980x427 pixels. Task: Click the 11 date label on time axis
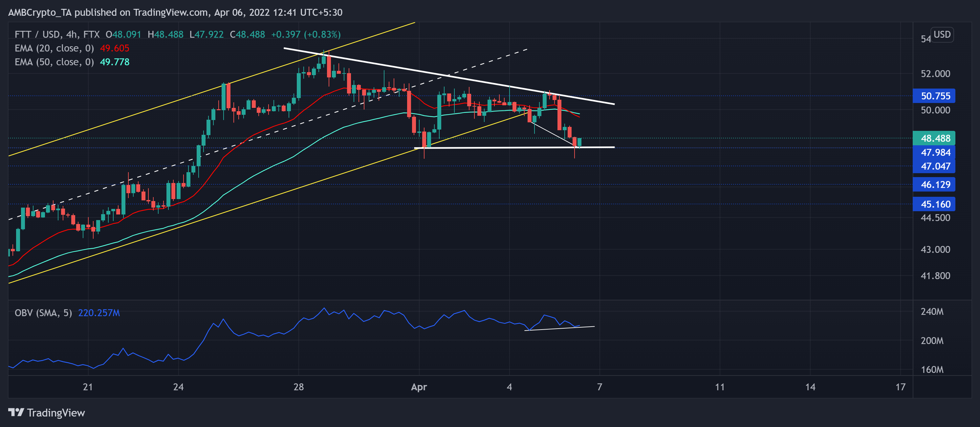(x=720, y=387)
